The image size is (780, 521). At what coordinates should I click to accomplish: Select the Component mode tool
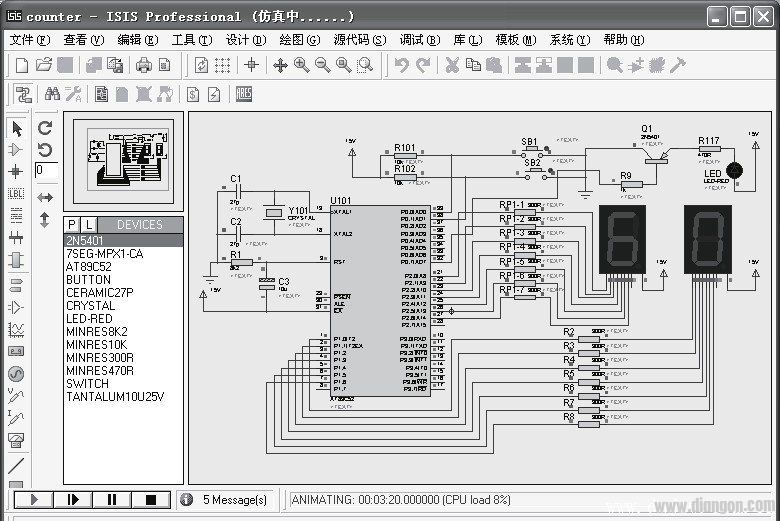click(16, 150)
